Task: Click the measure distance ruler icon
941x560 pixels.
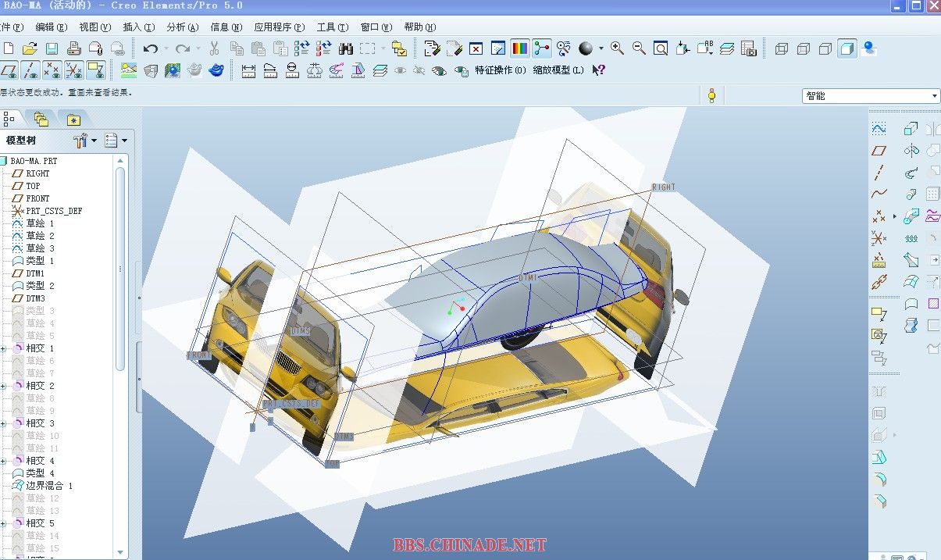Action: coord(249,70)
